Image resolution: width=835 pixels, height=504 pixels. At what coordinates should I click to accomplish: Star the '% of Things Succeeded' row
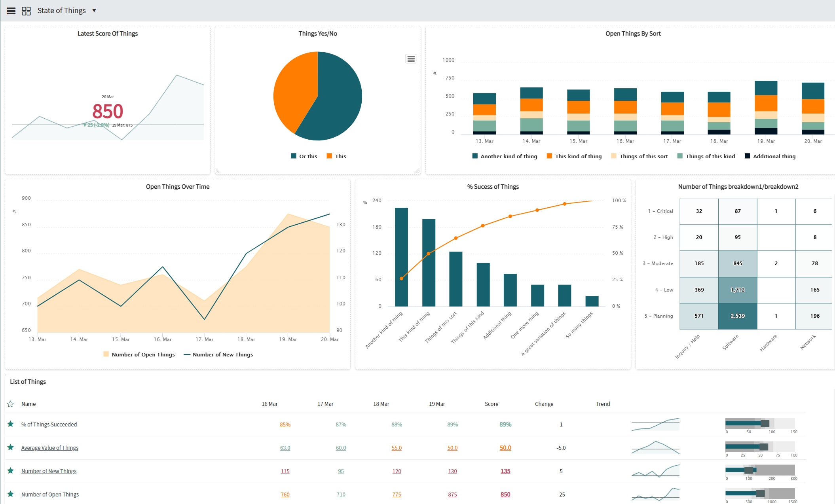pos(10,424)
